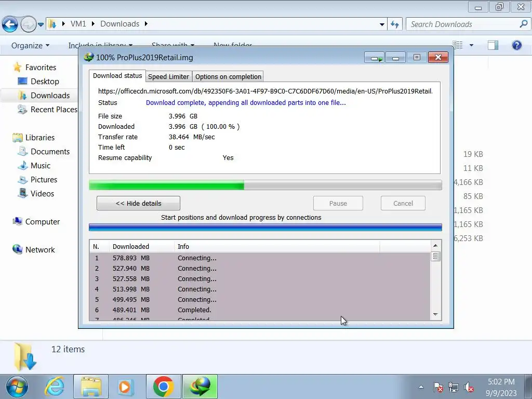Open the view options dropdown arrow
532x399 pixels.
pyautogui.click(x=472, y=45)
